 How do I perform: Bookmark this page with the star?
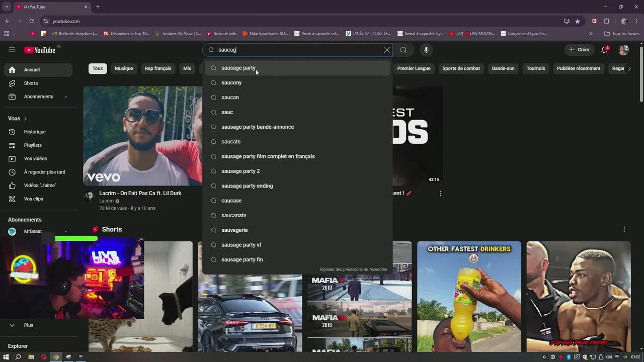[578, 21]
